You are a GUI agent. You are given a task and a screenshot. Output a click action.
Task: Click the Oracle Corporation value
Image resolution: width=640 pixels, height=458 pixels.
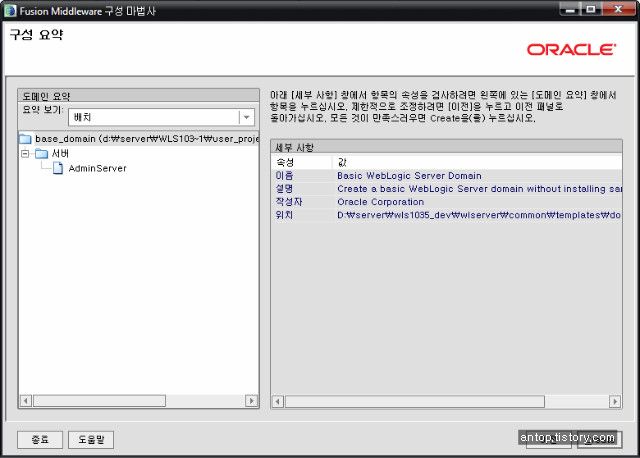(x=380, y=202)
